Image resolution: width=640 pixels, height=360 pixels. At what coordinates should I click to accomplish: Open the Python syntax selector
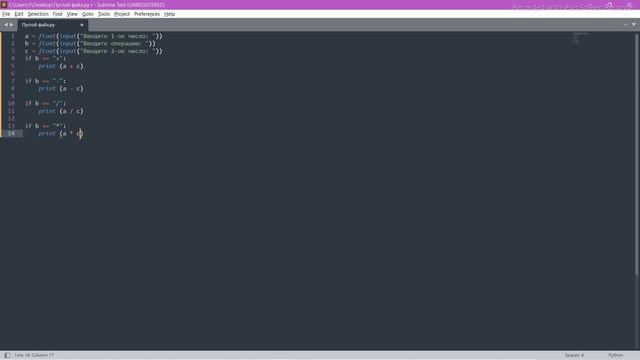pyautogui.click(x=616, y=355)
